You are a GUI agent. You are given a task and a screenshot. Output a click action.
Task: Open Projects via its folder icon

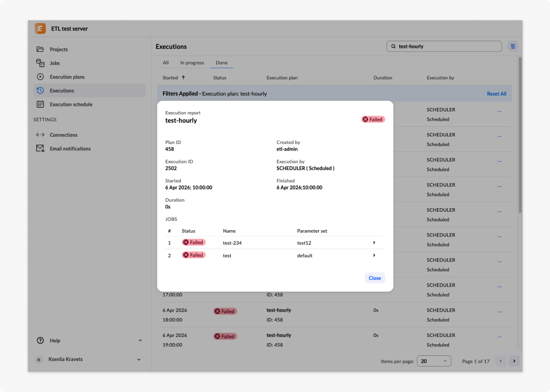pyautogui.click(x=40, y=49)
